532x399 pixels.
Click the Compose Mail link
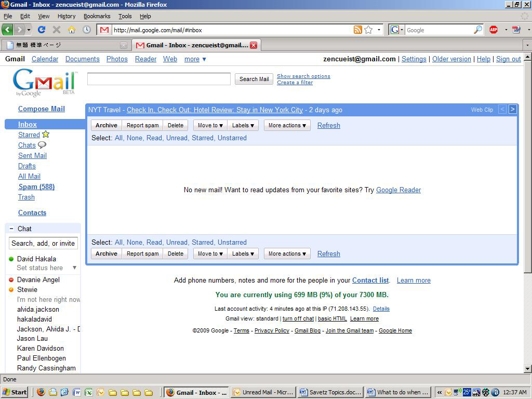coord(42,109)
